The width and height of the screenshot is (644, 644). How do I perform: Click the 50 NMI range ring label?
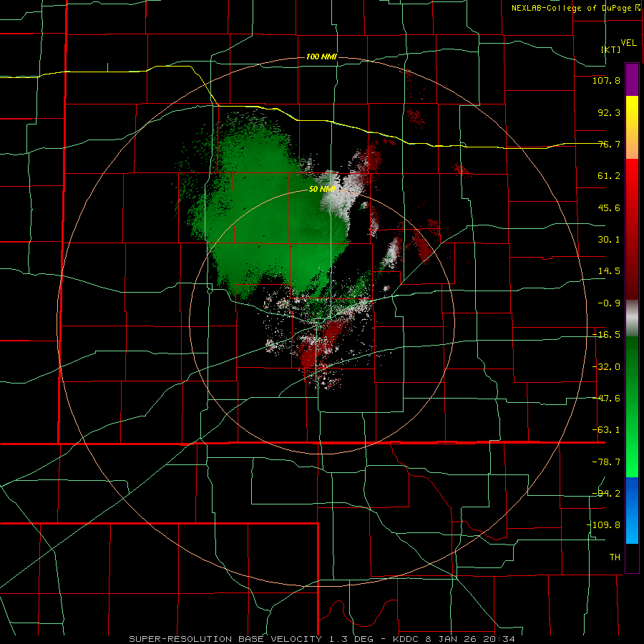point(323,189)
